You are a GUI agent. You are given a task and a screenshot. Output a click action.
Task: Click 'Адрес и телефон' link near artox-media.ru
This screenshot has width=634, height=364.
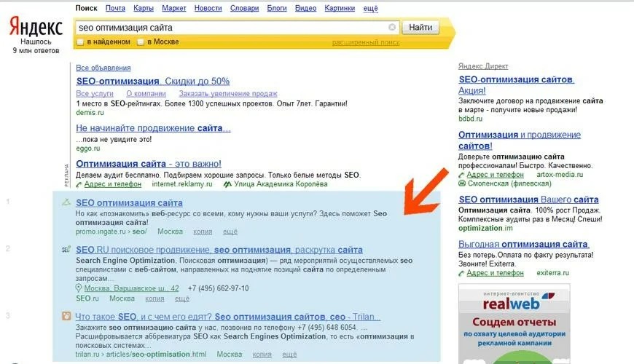pos(495,175)
